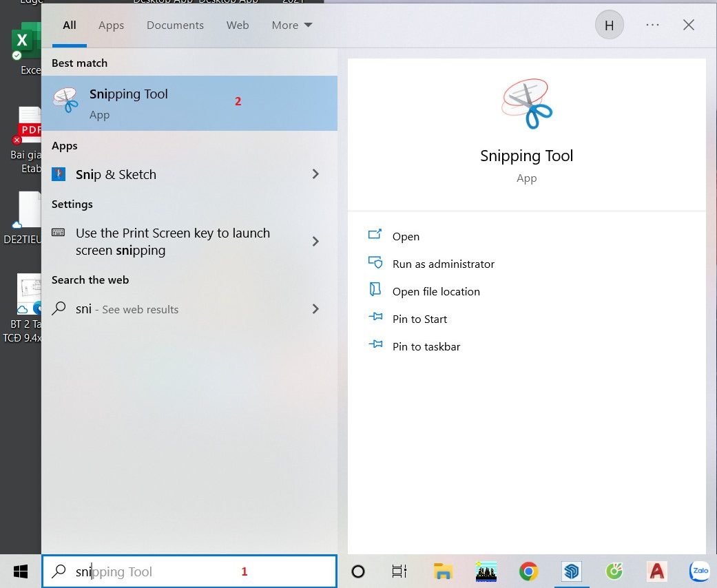Viewport: 717px width, 588px height.
Task: Expand the Print Screen setting arrow
Action: (315, 242)
